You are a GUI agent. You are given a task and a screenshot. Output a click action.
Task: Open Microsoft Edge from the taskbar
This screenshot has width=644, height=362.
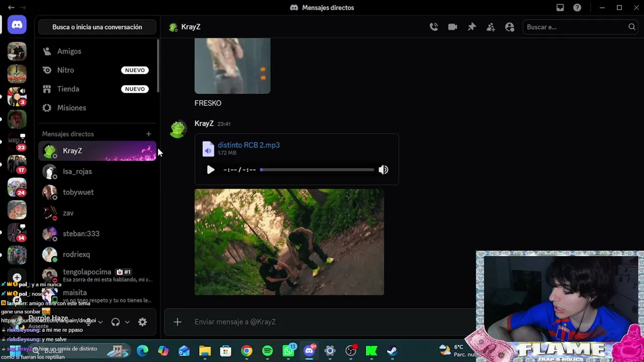tap(142, 351)
